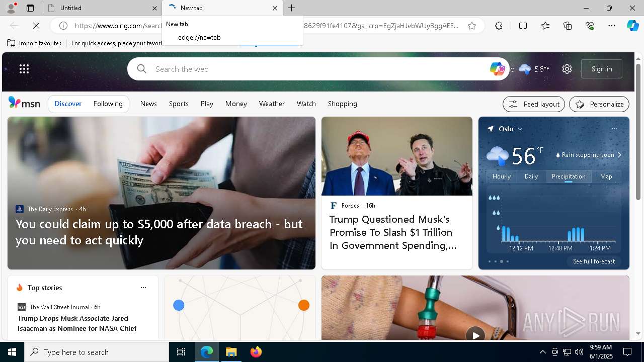
Task: Switch weather card to Precipitation tab
Action: (569, 176)
